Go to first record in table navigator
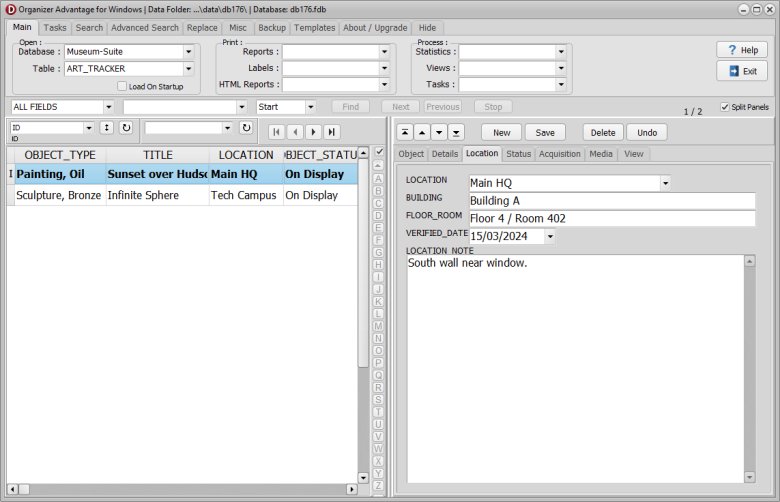The image size is (780, 502). 277,132
